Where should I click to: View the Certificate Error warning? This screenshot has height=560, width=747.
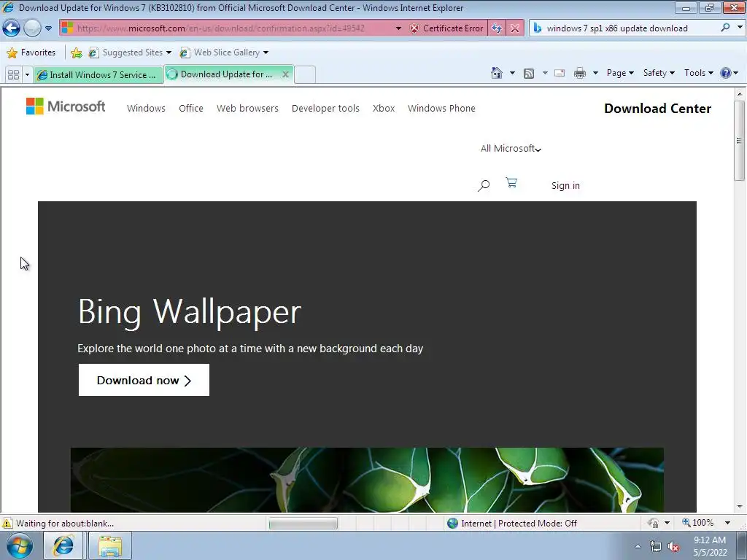click(x=447, y=28)
